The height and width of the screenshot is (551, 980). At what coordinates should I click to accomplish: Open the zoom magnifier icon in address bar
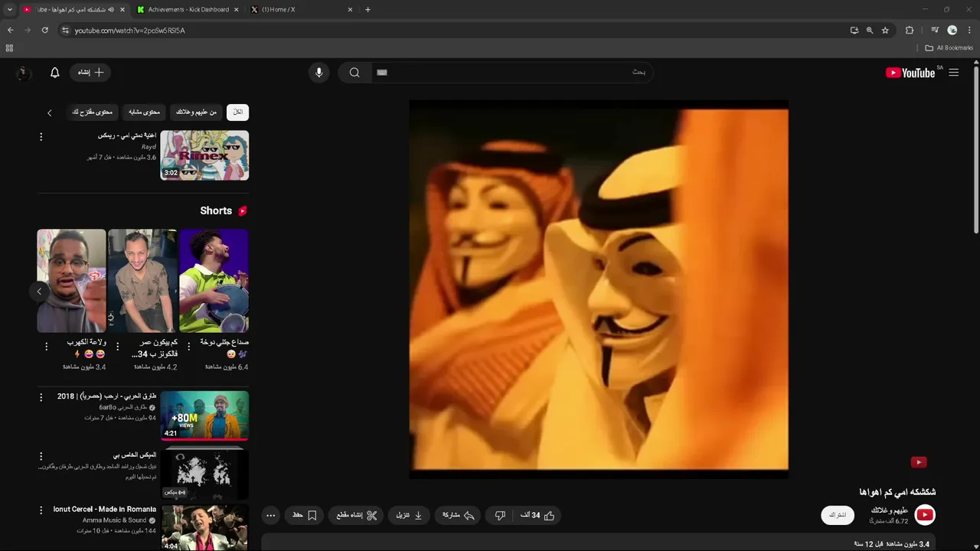coord(870,30)
